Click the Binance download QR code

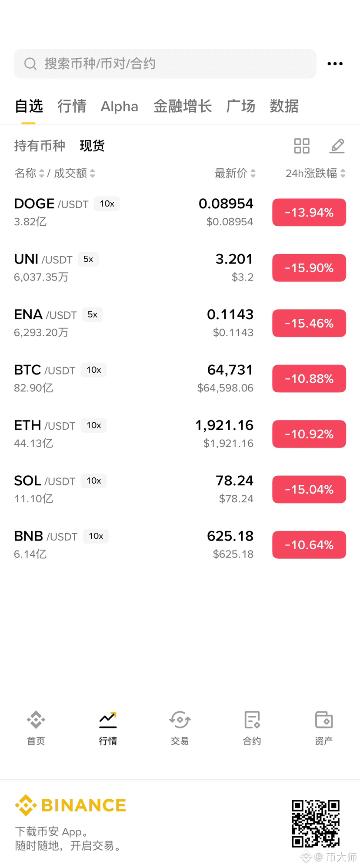316,824
